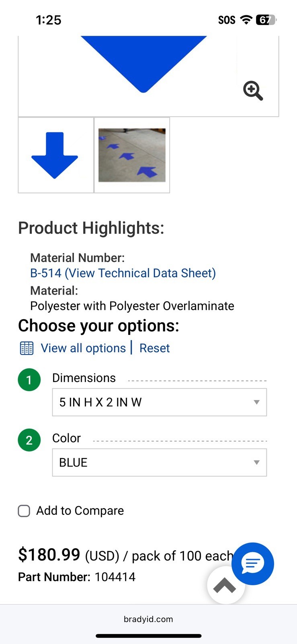Open the blue chat bubble icon
The width and height of the screenshot is (297, 644).
coord(253,563)
